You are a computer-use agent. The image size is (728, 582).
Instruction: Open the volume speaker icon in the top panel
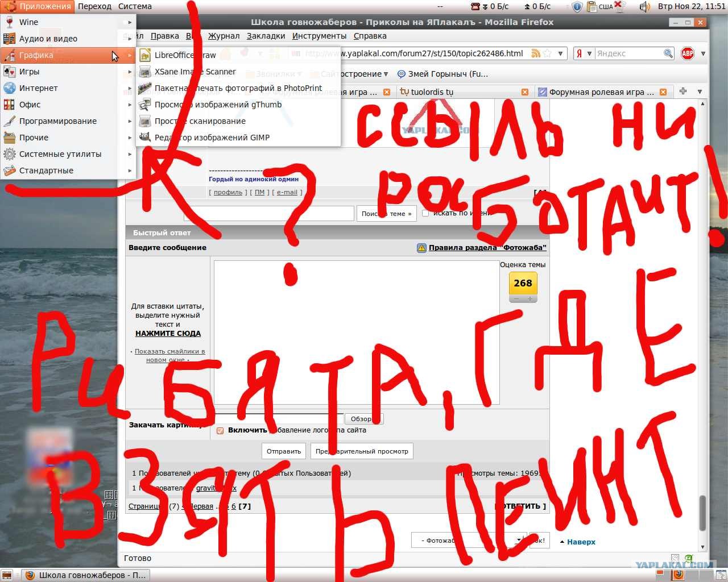pyautogui.click(x=644, y=7)
